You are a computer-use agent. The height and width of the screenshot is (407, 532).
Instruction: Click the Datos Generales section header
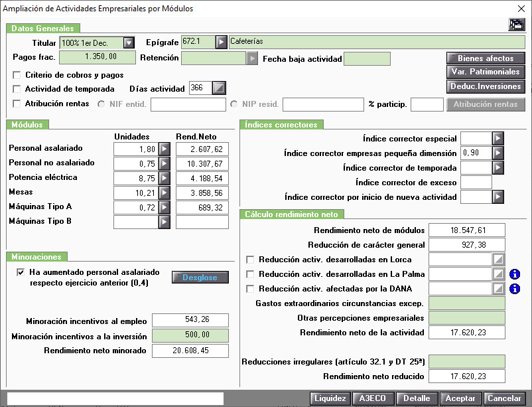tap(42, 28)
